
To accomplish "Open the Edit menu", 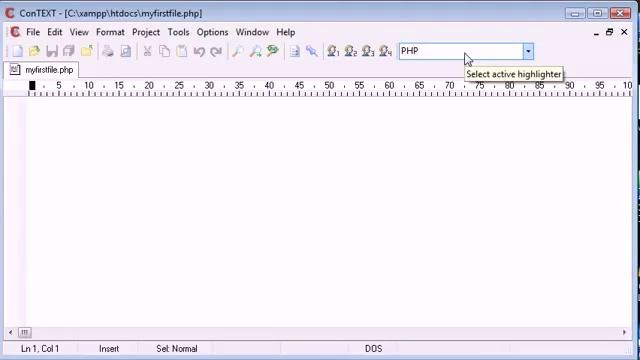I will point(55,32).
